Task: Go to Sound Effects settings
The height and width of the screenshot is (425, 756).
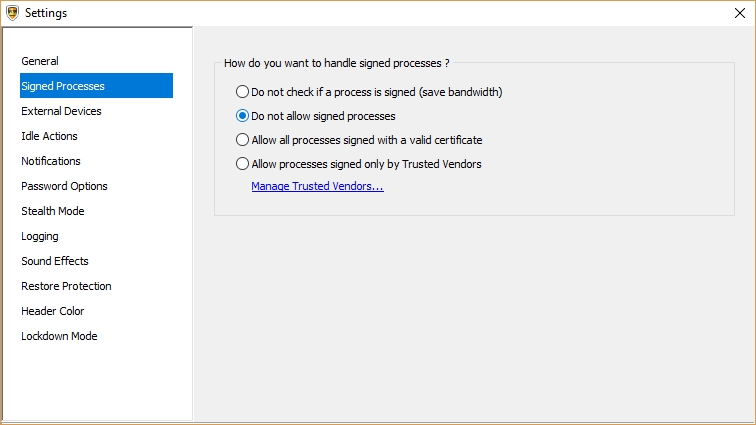Action: 55,261
